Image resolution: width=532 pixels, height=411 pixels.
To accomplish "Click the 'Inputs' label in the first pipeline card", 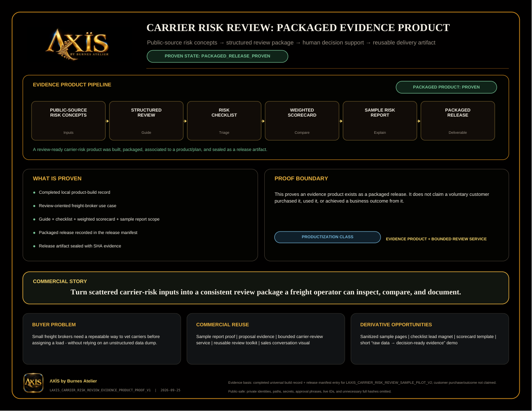I will (x=68, y=133).
